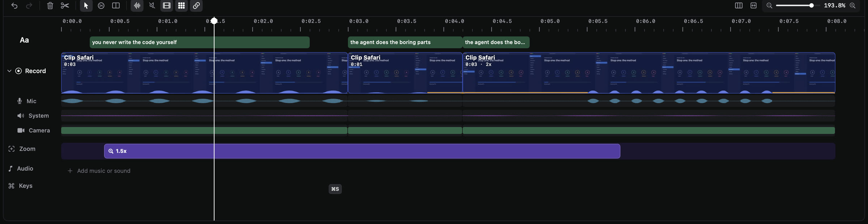Select the System audio track label
The height and width of the screenshot is (224, 868).
coord(38,116)
